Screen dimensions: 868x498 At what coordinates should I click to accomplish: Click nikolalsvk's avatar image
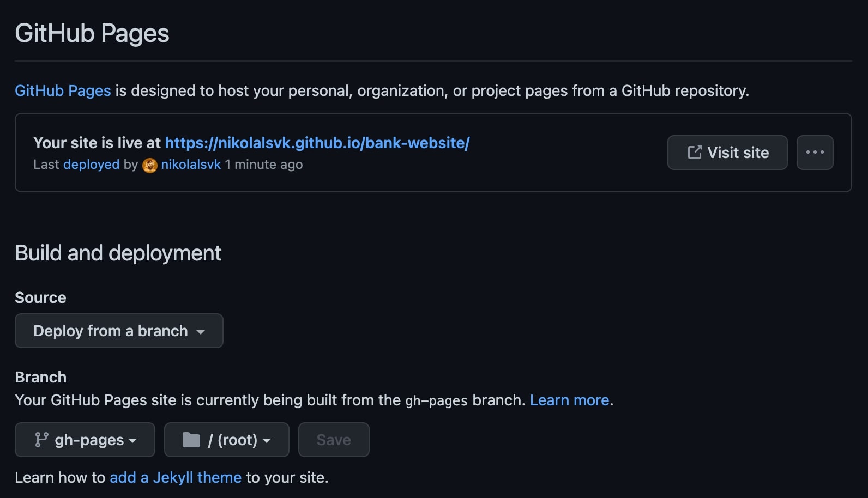tap(150, 165)
